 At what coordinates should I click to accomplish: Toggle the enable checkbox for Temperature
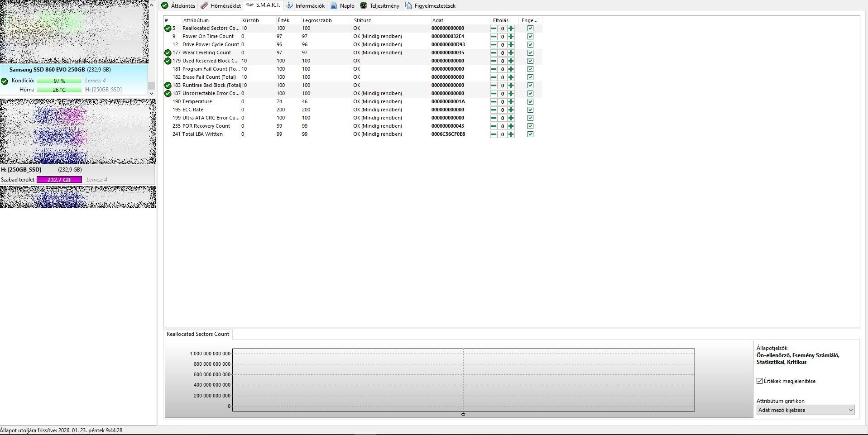pos(530,102)
